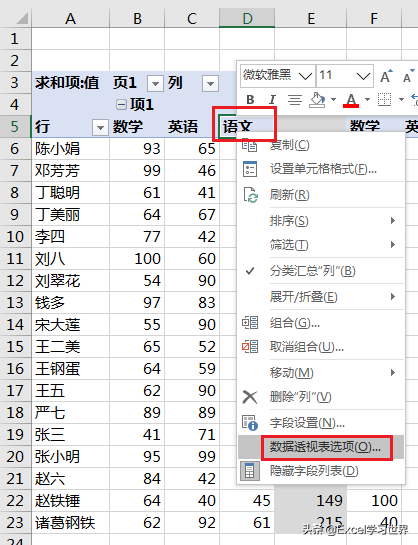Screen dimensions: 418x545
Task: Expand the 筛选 submenu arrow
Action: [x=393, y=245]
